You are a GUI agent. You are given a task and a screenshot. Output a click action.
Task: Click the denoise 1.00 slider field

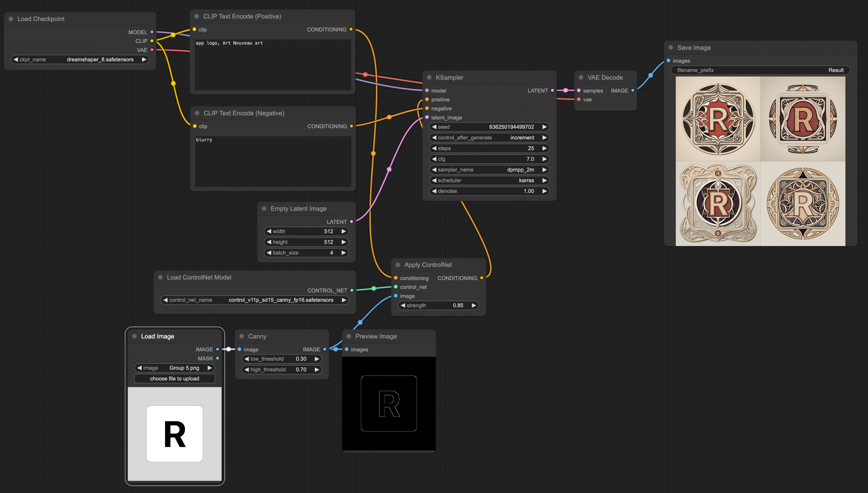[x=489, y=191]
